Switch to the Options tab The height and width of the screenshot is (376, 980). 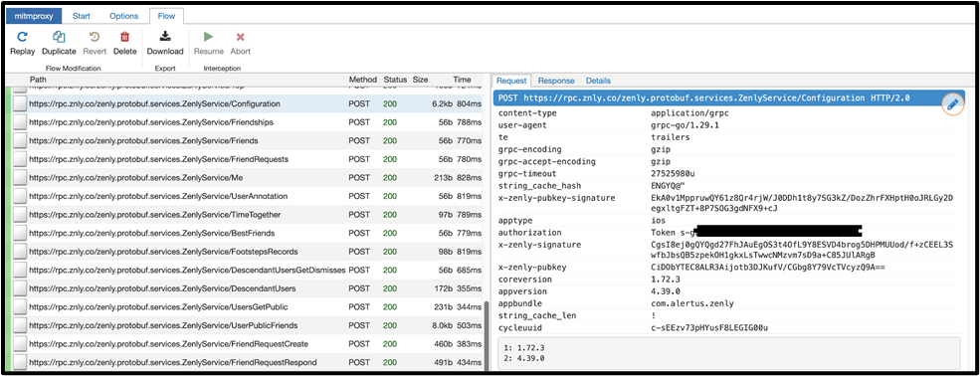tap(123, 16)
